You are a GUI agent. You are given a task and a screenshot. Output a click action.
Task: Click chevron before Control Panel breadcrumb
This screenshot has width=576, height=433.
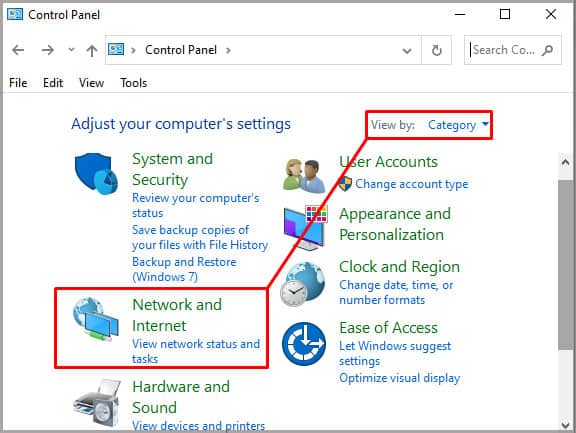[133, 50]
